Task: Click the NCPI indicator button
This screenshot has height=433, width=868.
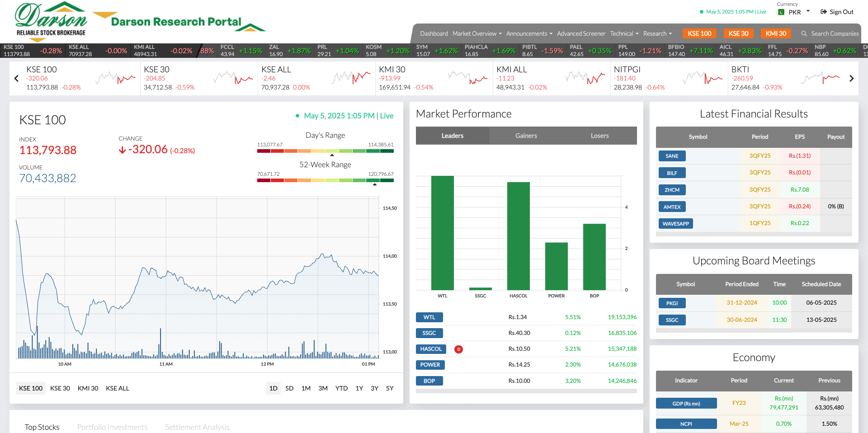Action: 686,424
